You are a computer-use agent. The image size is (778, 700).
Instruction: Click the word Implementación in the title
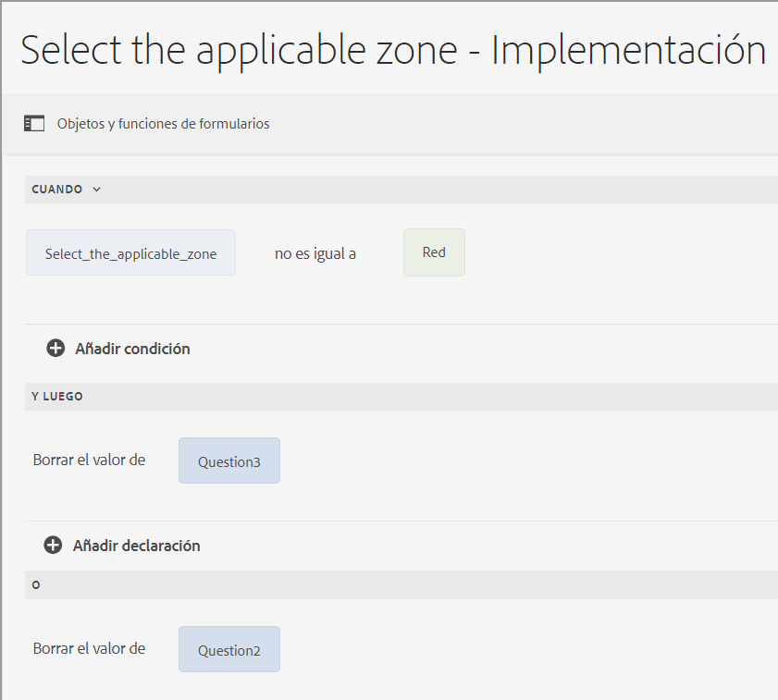click(628, 49)
